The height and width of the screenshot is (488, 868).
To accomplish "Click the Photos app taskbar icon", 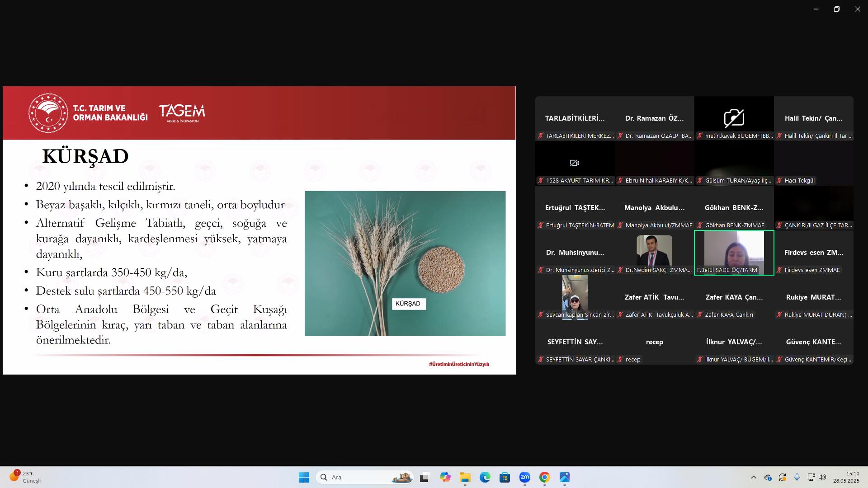I will 564,477.
